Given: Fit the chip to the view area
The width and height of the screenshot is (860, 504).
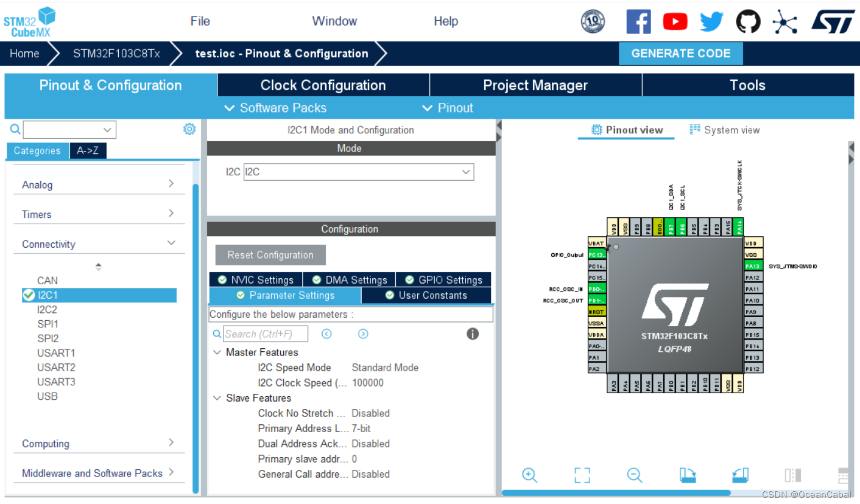Looking at the screenshot, I should point(582,475).
